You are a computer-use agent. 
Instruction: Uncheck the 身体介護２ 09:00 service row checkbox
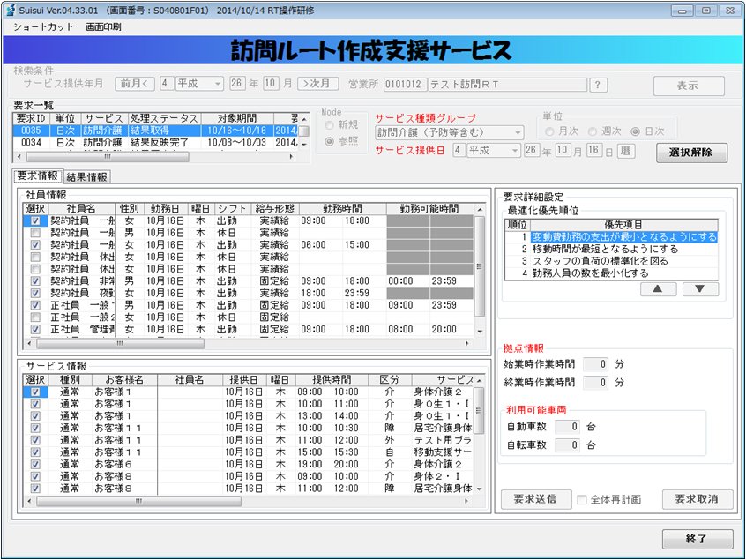(x=35, y=392)
